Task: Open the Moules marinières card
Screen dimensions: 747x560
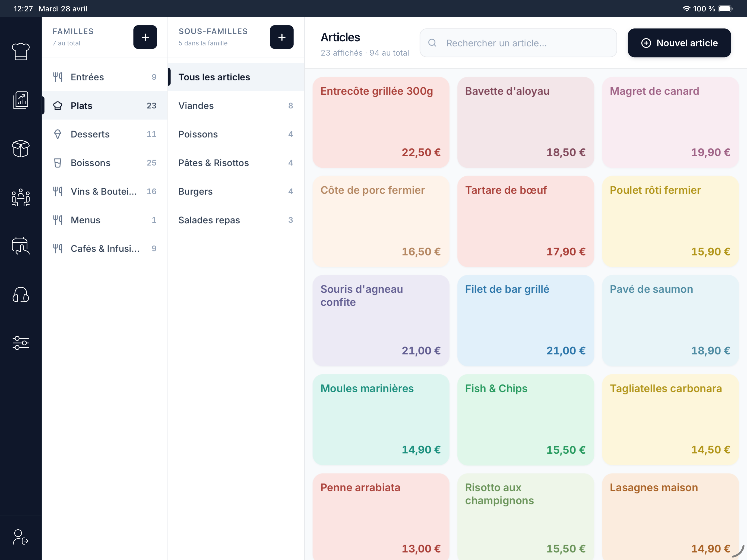Action: [381, 419]
